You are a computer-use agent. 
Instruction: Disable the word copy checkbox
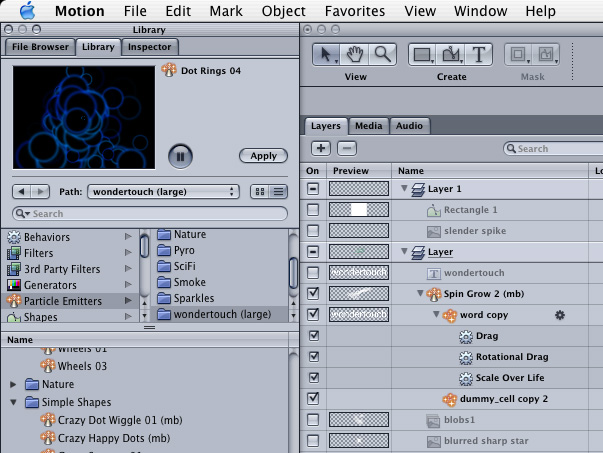point(313,315)
